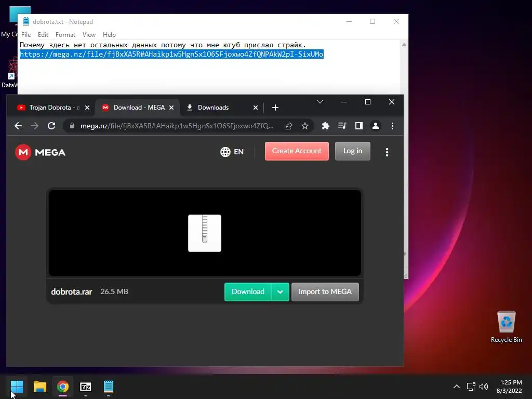This screenshot has width=532, height=399.
Task: Click the green Download button
Action: tap(248, 292)
